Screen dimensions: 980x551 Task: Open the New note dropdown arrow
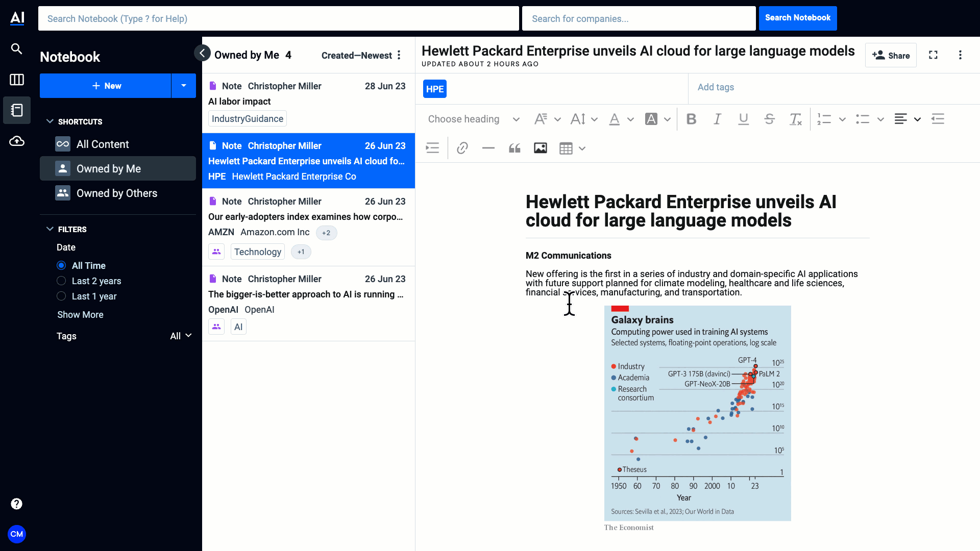(x=184, y=86)
